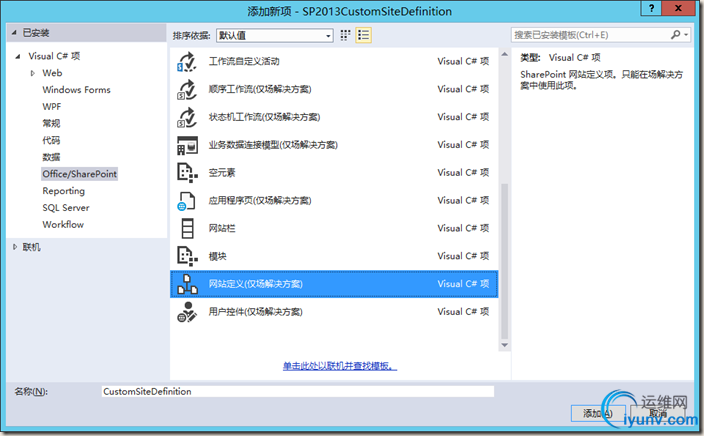Image resolution: width=704 pixels, height=436 pixels.
Task: Click the 状态机工作流 template icon
Action: pos(187,118)
